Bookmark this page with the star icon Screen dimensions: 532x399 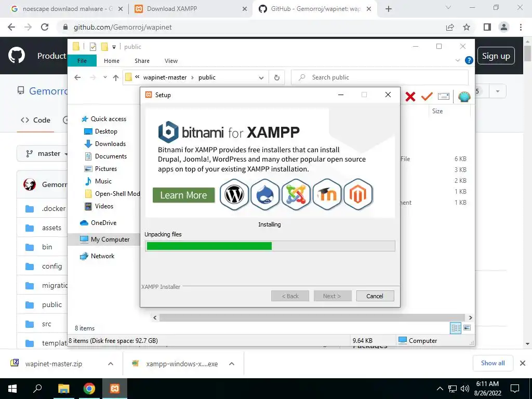pyautogui.click(x=467, y=27)
